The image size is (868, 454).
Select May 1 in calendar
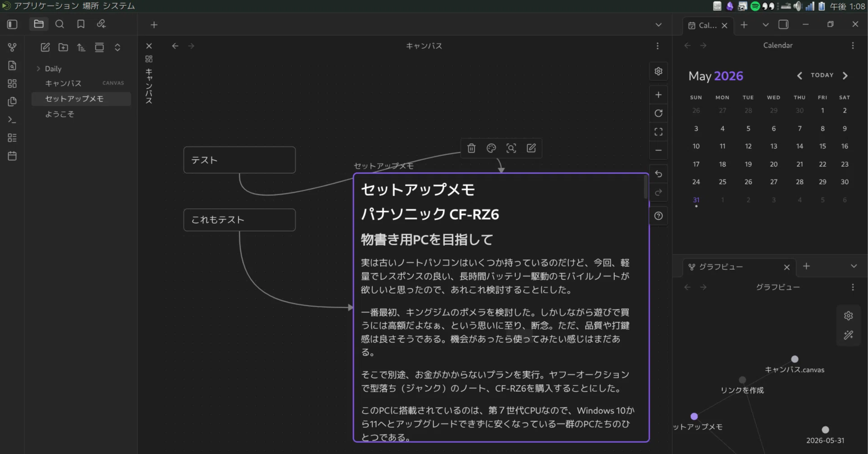(822, 111)
